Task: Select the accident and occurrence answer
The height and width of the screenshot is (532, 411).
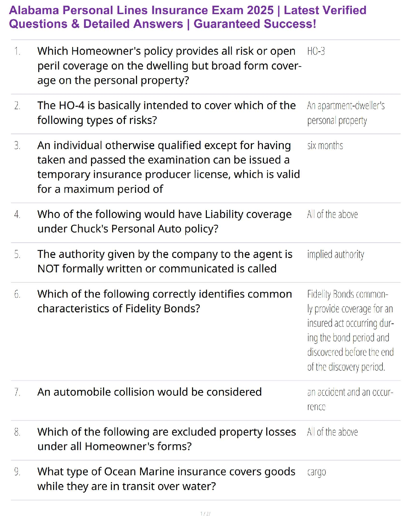Action: [350, 399]
